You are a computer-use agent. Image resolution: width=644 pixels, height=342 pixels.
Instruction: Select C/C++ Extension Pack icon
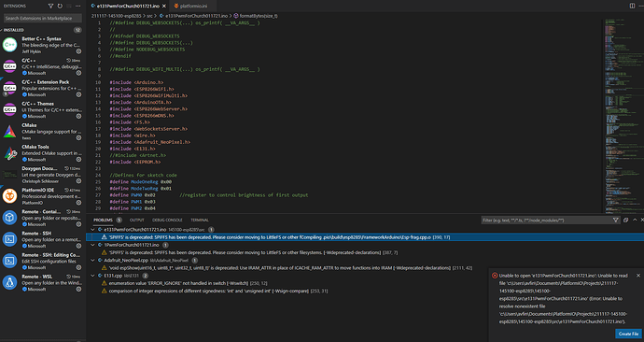10,88
